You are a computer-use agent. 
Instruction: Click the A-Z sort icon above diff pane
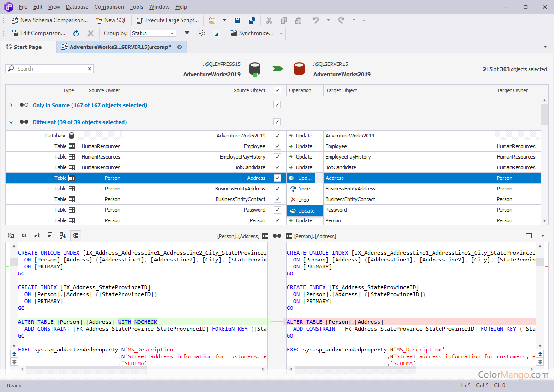(62, 235)
